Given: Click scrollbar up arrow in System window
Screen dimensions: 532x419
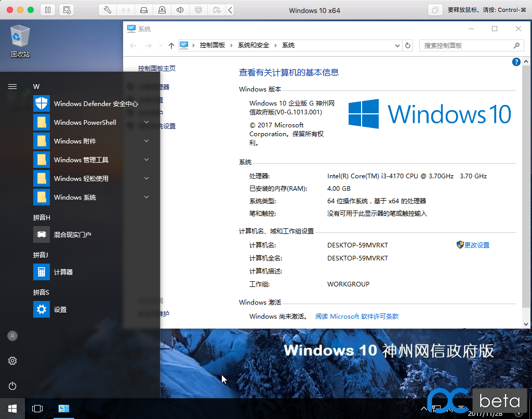Looking at the screenshot, I should point(526,61).
